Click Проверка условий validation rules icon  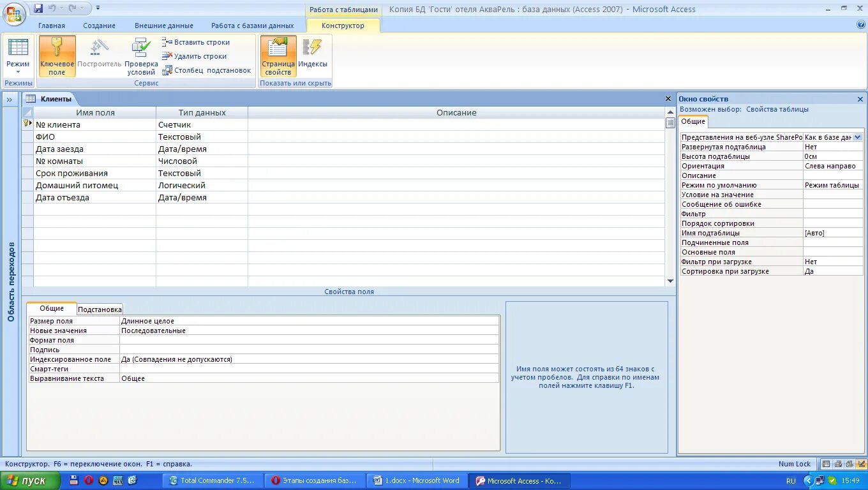(141, 56)
